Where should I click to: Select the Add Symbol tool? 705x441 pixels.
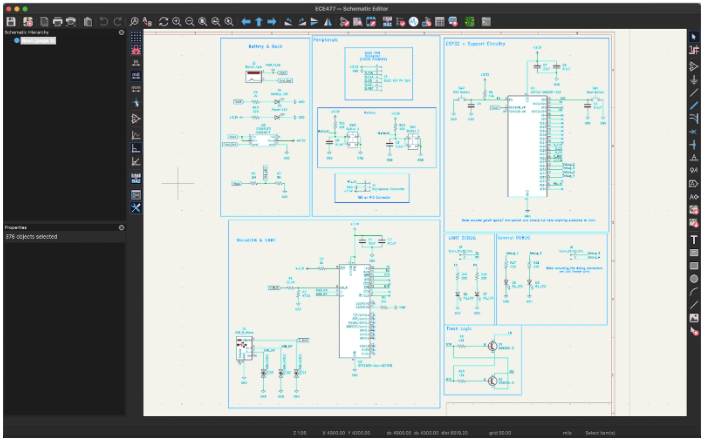(x=694, y=65)
